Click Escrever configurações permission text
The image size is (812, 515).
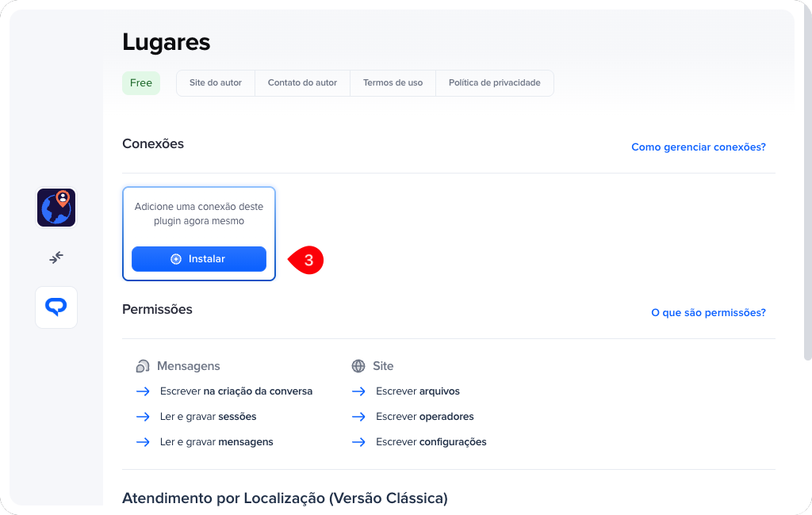pyautogui.click(x=431, y=442)
